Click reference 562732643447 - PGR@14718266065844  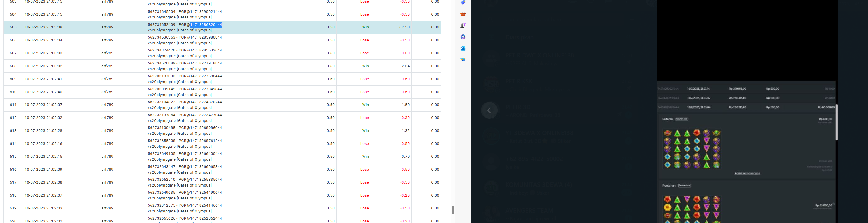click(185, 167)
